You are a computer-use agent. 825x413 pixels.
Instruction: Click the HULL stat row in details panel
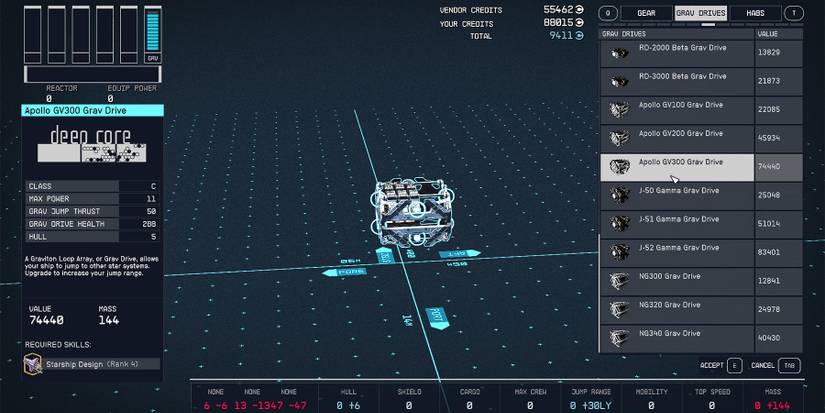92,237
